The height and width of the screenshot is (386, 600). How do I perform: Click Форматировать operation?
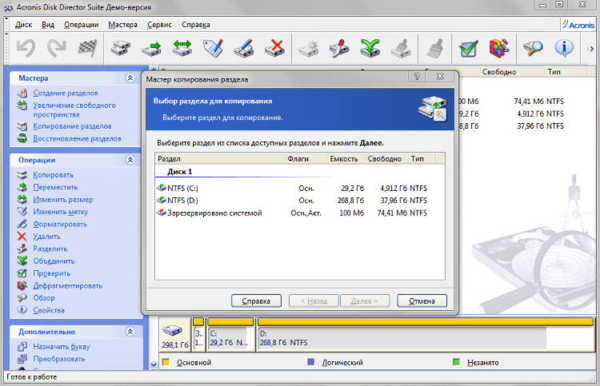coord(60,224)
